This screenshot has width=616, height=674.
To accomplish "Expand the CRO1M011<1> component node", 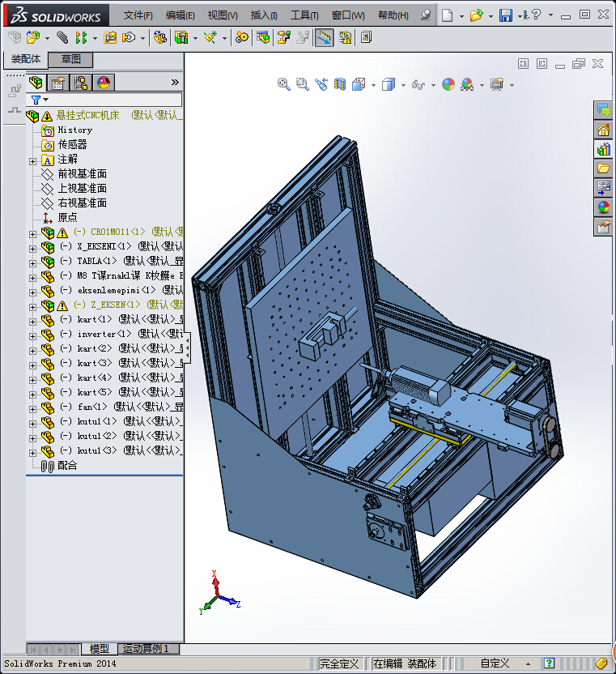I will click(x=32, y=234).
